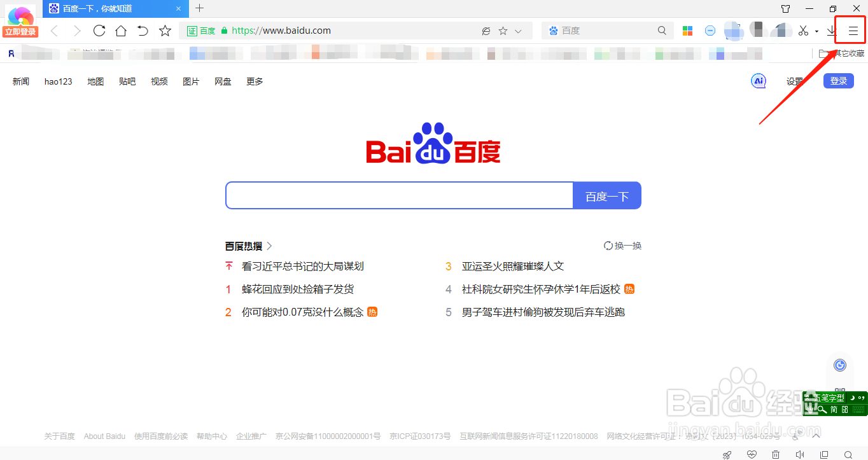Open hot search 蜂花回应到处捡箱子发货
The height and width of the screenshot is (460, 868).
click(298, 289)
